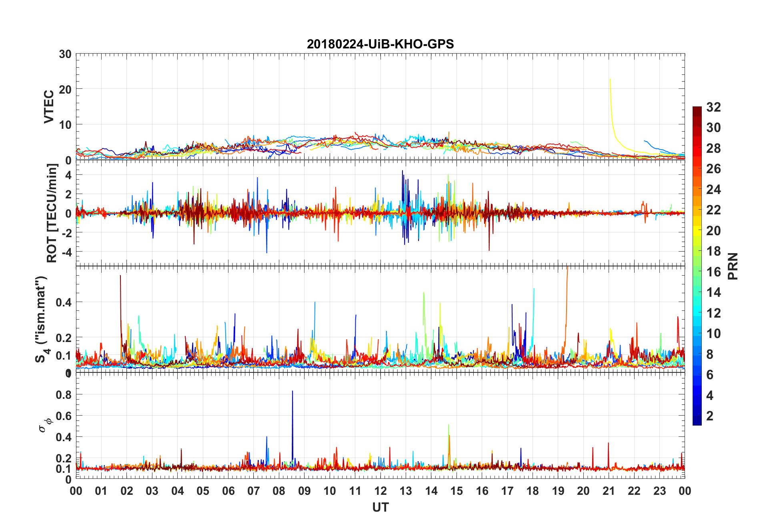The image size is (761, 532).
Task: Click the colorbar tick label 32
Action: [x=713, y=107]
